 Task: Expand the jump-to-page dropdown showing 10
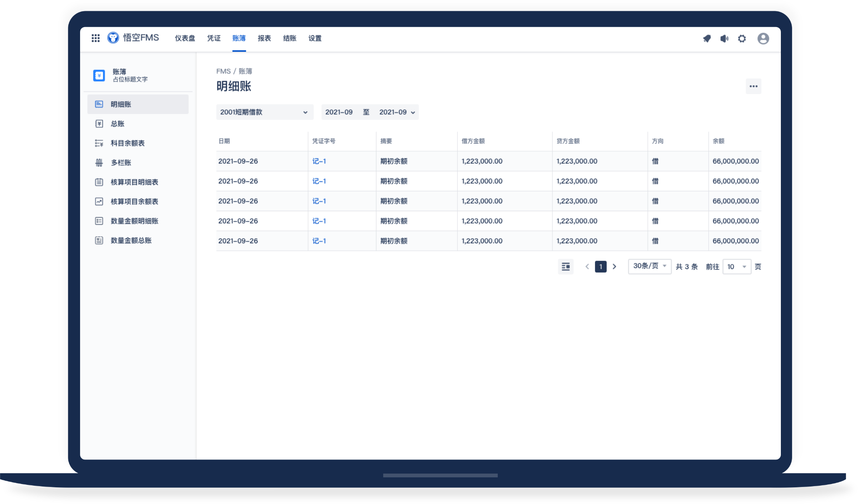(x=736, y=267)
